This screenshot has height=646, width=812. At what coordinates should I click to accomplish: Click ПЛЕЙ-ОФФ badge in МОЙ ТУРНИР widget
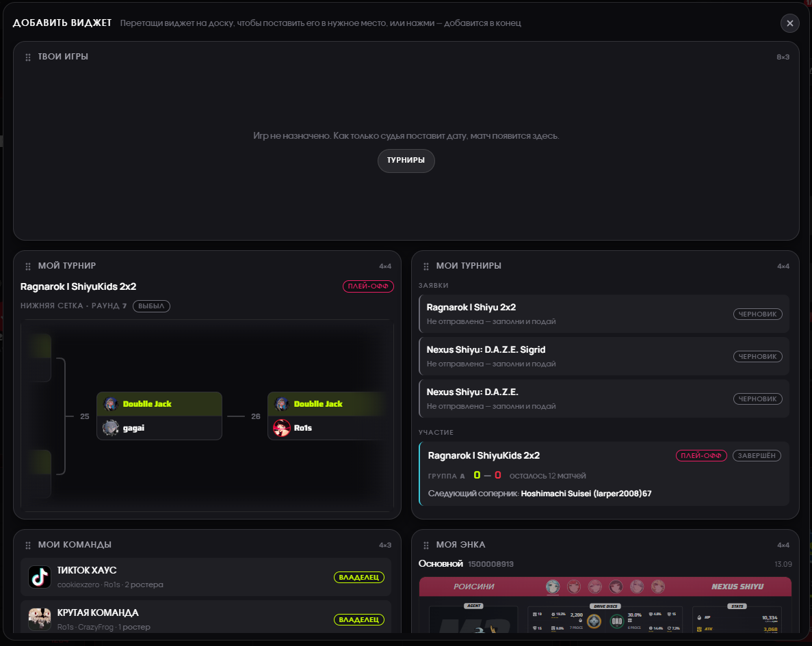[368, 286]
